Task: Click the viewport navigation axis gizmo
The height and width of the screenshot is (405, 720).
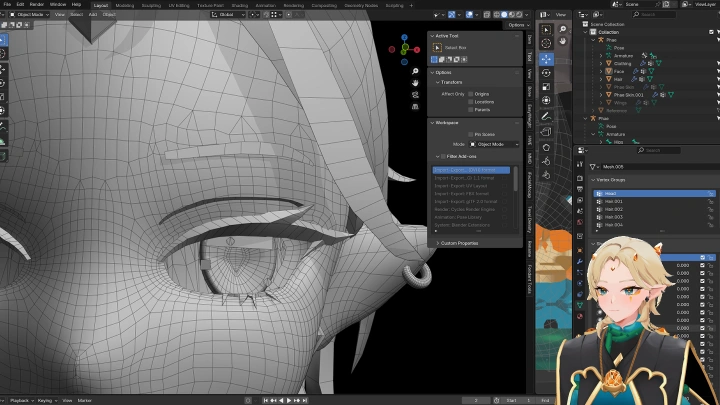Action: pyautogui.click(x=404, y=49)
